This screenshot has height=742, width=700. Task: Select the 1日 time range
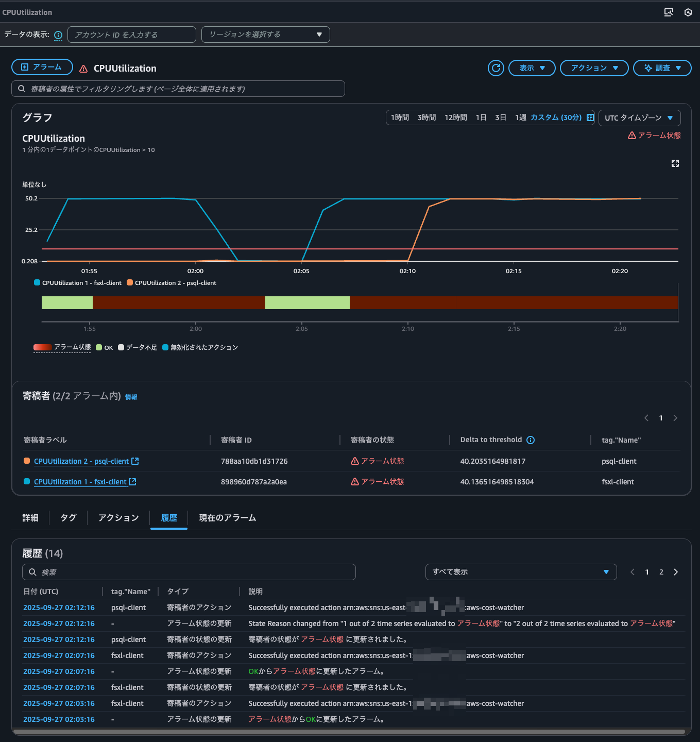[481, 117]
